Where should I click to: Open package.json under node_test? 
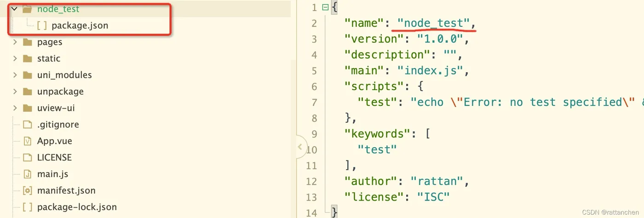[80, 25]
